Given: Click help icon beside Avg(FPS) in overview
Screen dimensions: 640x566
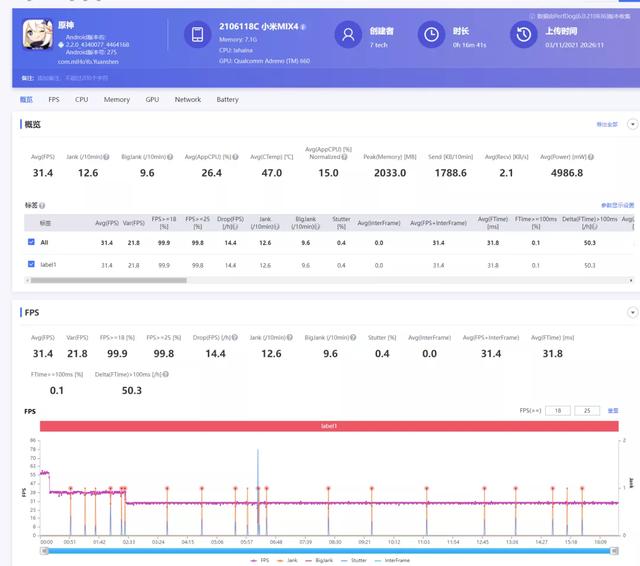Looking at the screenshot, I should tap(59, 157).
